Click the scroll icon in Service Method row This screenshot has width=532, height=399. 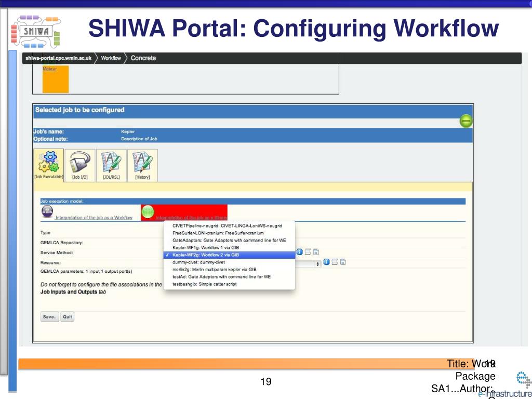308,252
